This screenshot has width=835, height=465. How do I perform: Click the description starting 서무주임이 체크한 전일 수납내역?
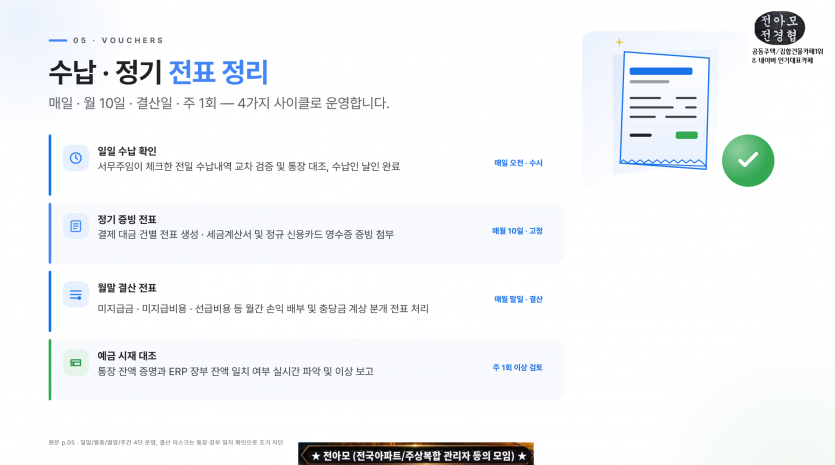pyautogui.click(x=249, y=167)
